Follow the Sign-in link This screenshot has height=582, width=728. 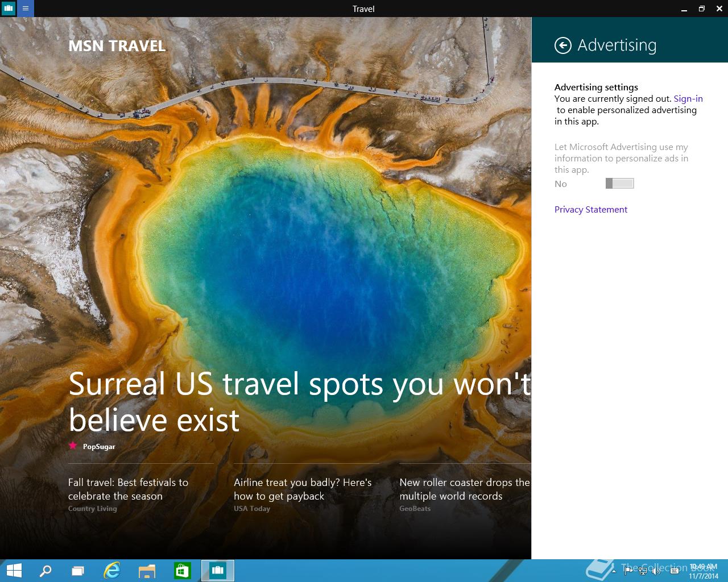coord(688,98)
